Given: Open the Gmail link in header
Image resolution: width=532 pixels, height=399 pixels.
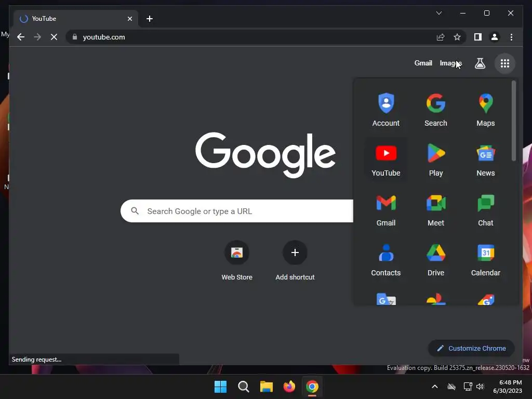Looking at the screenshot, I should coord(423,63).
